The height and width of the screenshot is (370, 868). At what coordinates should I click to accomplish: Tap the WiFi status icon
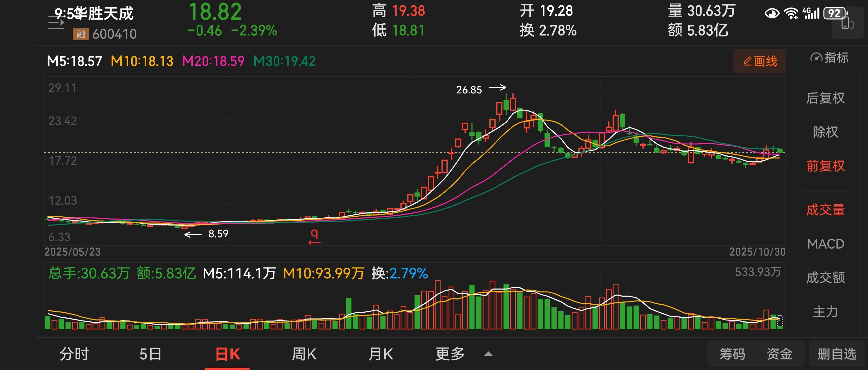click(x=791, y=14)
